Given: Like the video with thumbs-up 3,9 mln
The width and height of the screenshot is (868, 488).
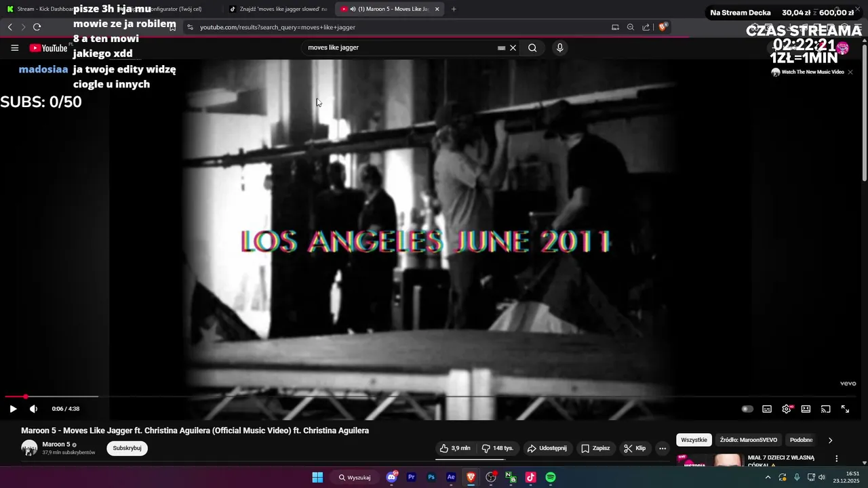Looking at the screenshot, I should coord(455,448).
